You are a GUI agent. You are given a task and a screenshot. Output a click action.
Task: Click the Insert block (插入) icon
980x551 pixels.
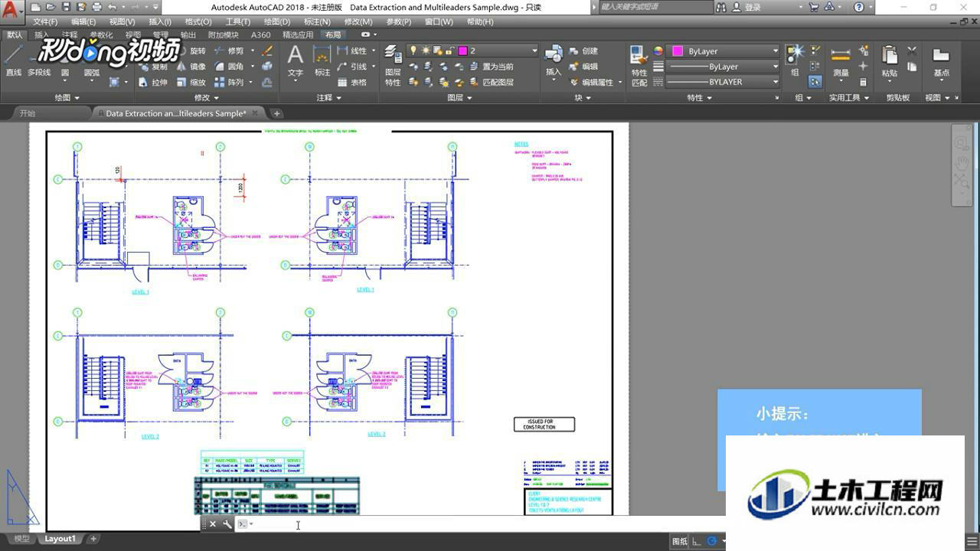click(x=553, y=60)
